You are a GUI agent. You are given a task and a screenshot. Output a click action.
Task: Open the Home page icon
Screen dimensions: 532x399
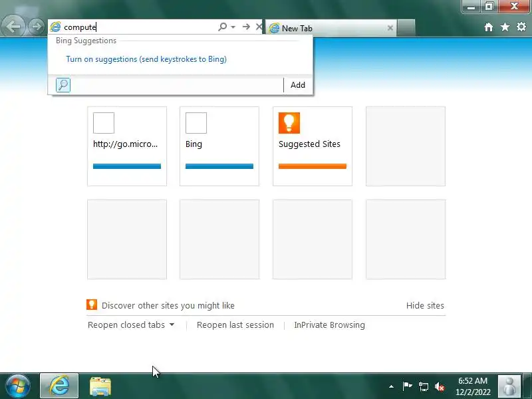pos(489,27)
